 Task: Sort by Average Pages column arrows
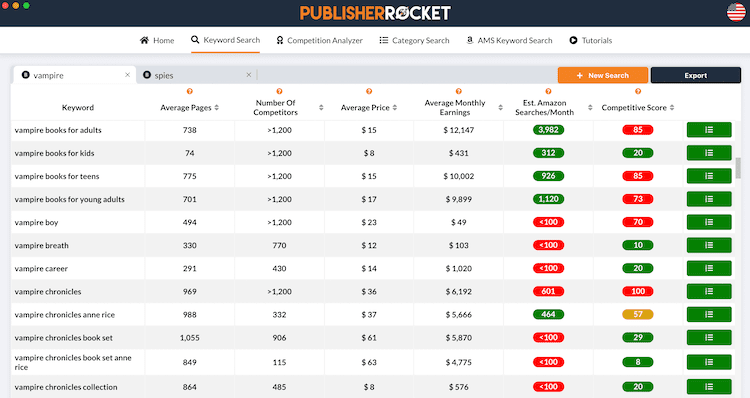point(217,108)
